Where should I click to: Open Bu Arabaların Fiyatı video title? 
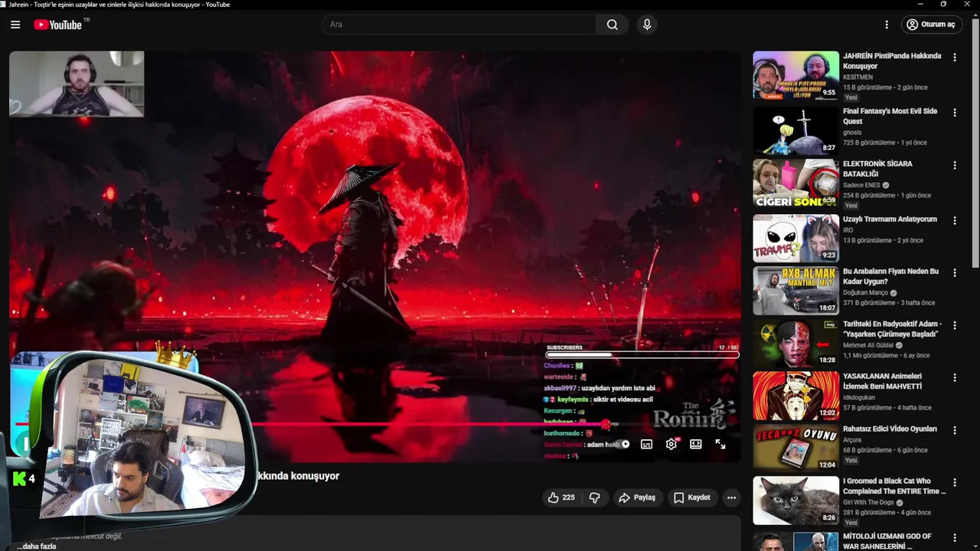coord(890,276)
